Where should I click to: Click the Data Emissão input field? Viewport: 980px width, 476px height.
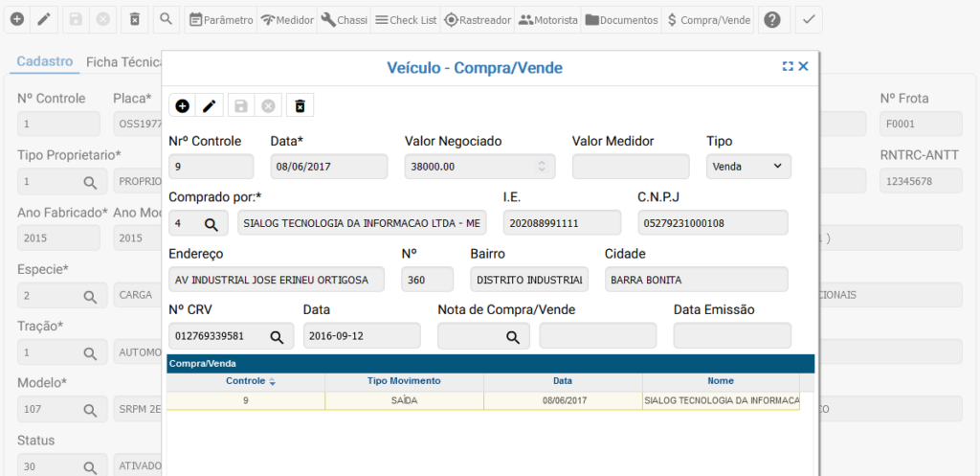732,336
